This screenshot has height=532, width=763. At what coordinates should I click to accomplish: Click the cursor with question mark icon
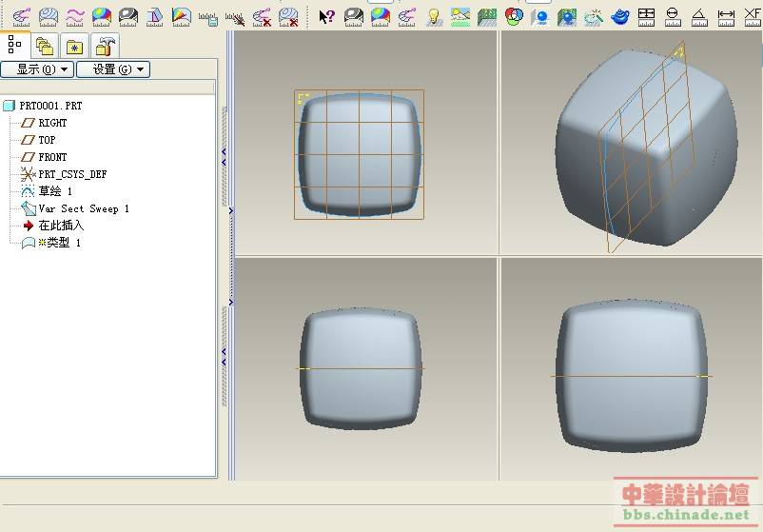[x=326, y=16]
